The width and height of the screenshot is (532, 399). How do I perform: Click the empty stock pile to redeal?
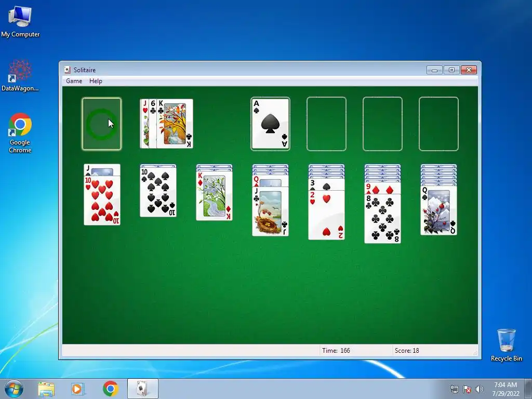point(102,124)
